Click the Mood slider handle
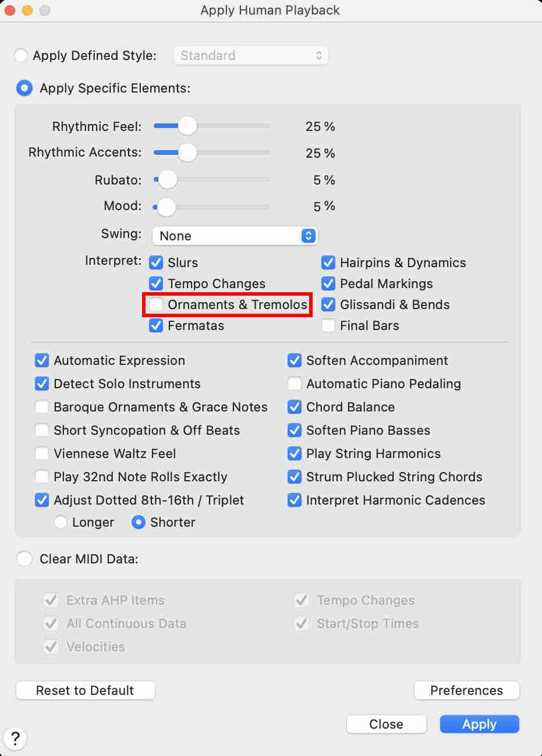This screenshot has width=542, height=756. [166, 206]
